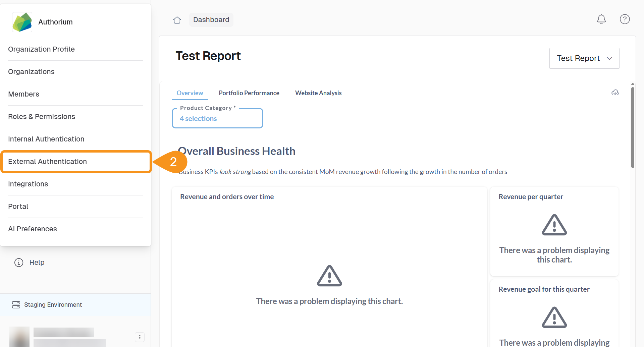Click the Dashboard breadcrumb button
Image resolution: width=644 pixels, height=347 pixels.
[211, 20]
